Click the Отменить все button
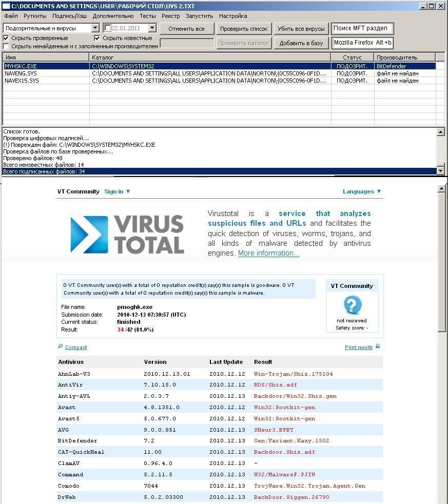448x504 pixels. coord(186,29)
